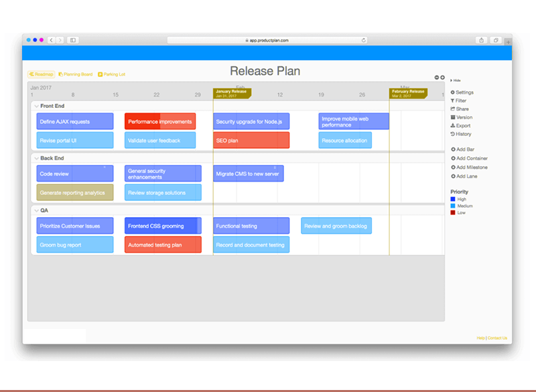Screen dimensions: 536x392
Task: Collapse the Front End lane
Action: coord(37,105)
